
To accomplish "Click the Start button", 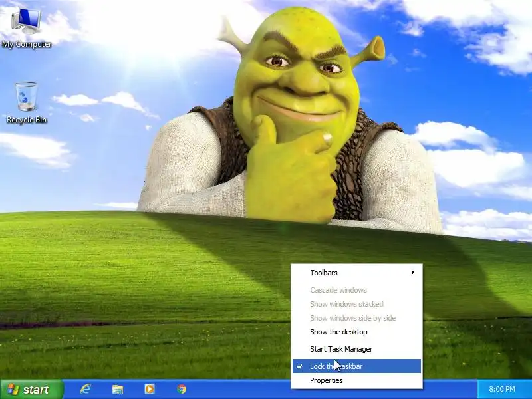I will tap(31, 389).
